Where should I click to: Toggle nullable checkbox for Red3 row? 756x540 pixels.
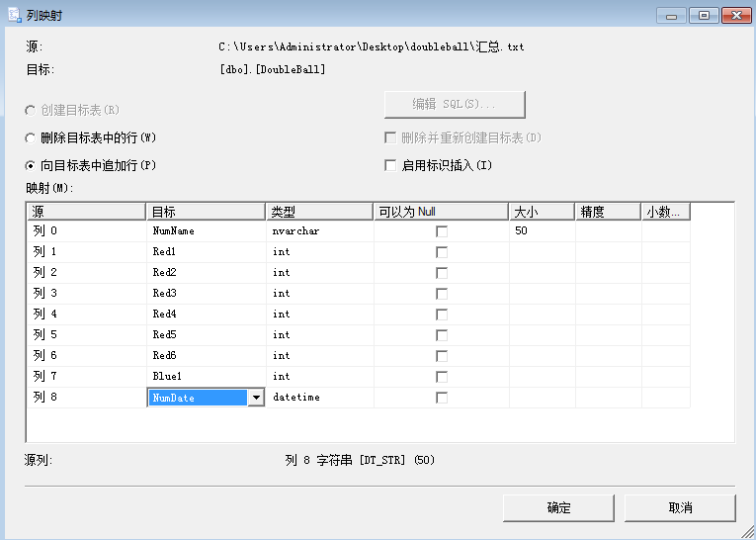(x=441, y=294)
